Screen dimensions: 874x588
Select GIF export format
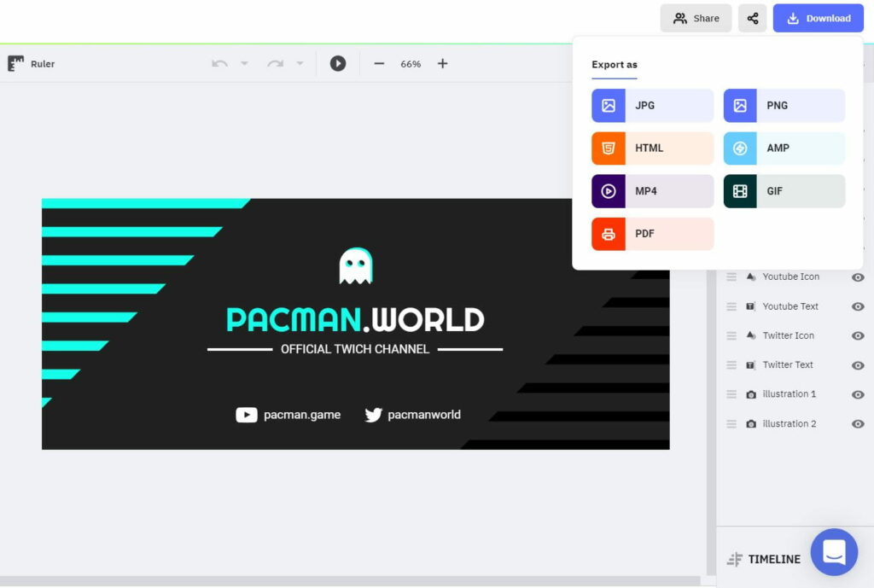pos(784,190)
